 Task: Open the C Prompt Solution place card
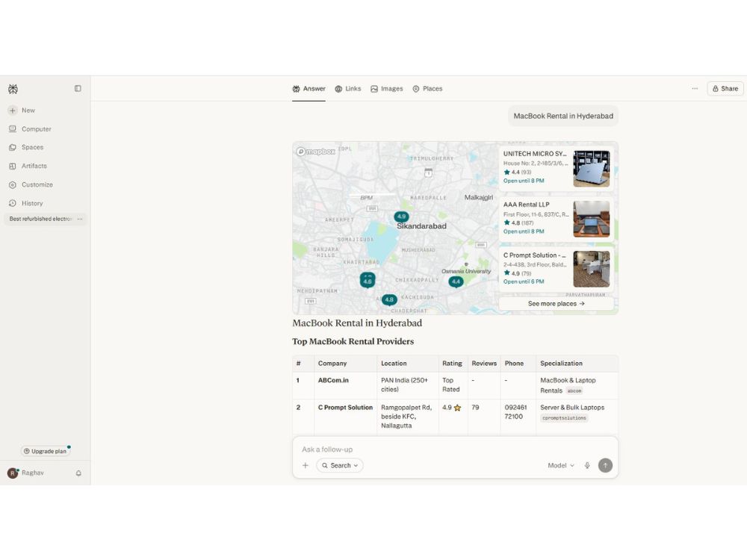click(x=556, y=269)
